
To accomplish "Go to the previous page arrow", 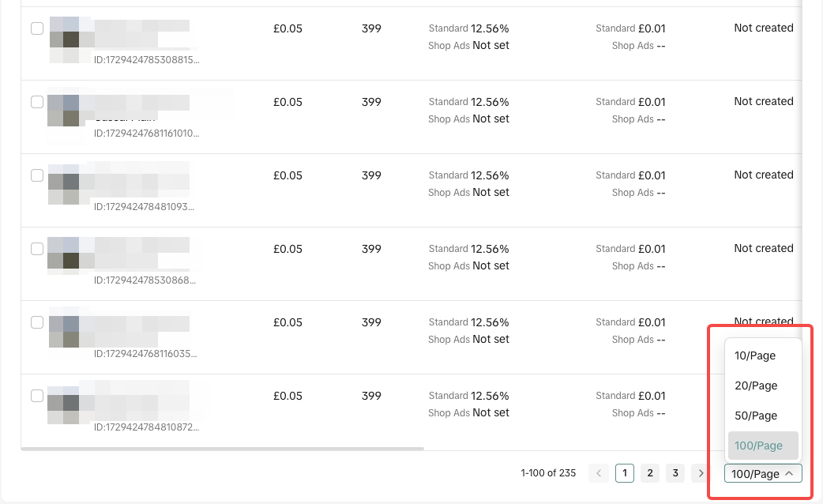I will [x=599, y=473].
